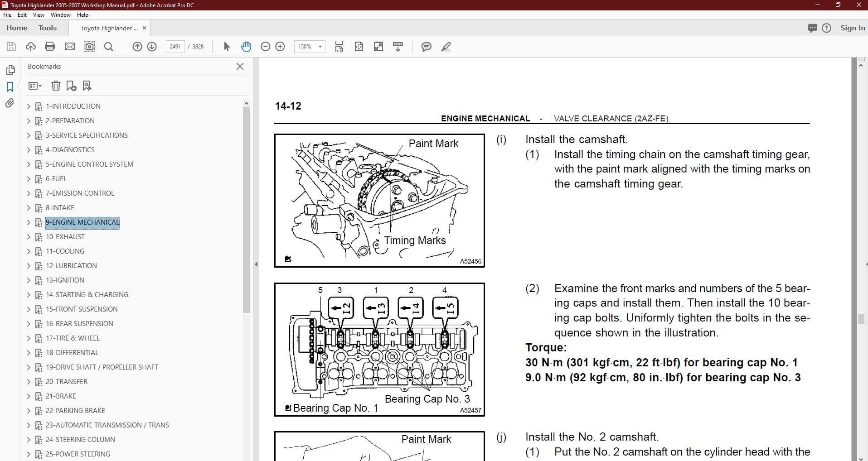Select the 23-AUTOMATIC TRANSMISSION / TRANS bookmark
Viewport: 868px width, 461px height.
pyautogui.click(x=107, y=425)
